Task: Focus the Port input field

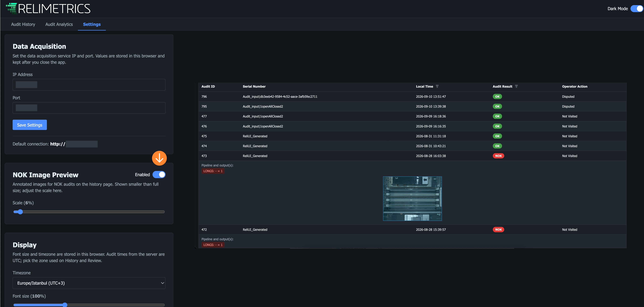Action: (x=89, y=108)
